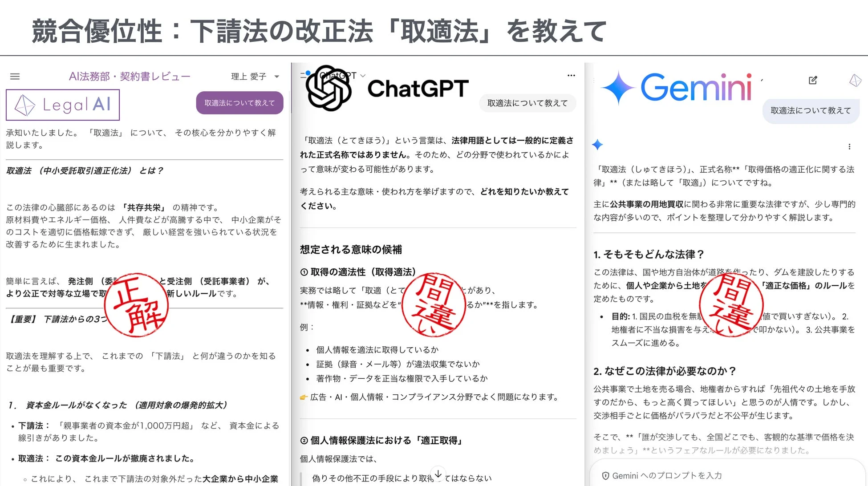The width and height of the screenshot is (868, 486).
Task: Start a new Gemini chat with the compose icon
Action: [813, 80]
